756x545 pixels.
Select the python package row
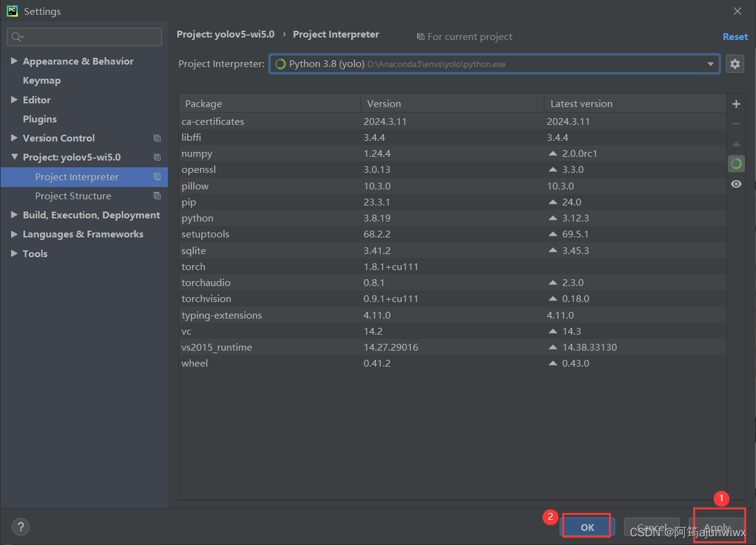click(x=453, y=218)
